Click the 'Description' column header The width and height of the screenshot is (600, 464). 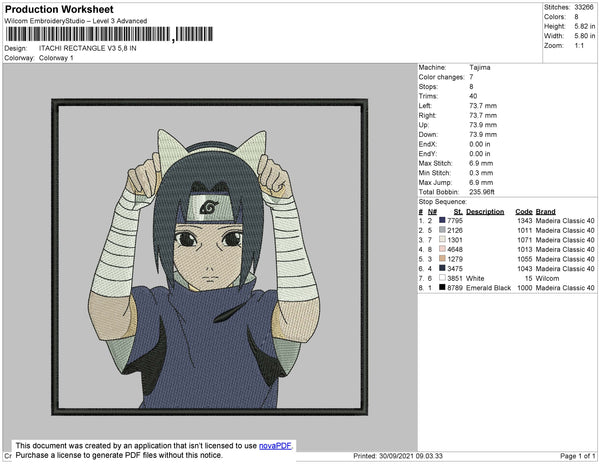[485, 212]
